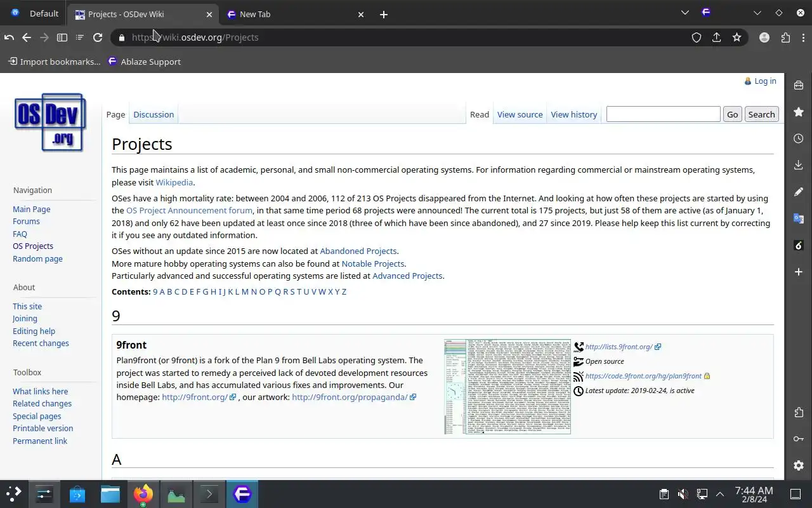
Task: Switch to the Projects - OSDev Wiki tab
Action: coord(143,14)
